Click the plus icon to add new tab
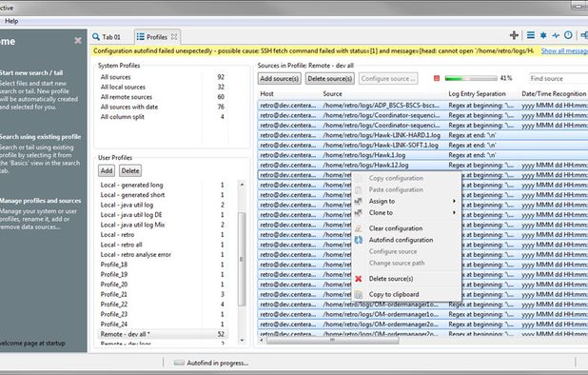588x375 pixels. (514, 35)
